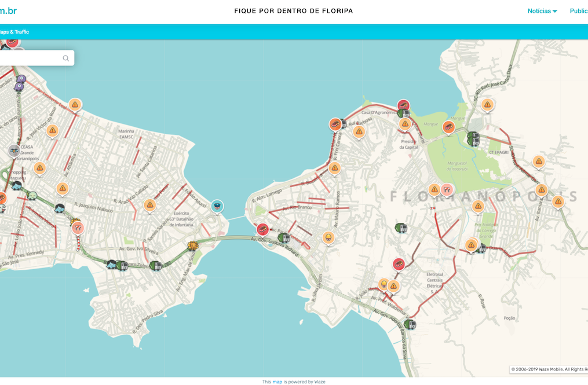
Task: Select the hazard icon near R. José Victor da Rosa
Action: (52, 130)
